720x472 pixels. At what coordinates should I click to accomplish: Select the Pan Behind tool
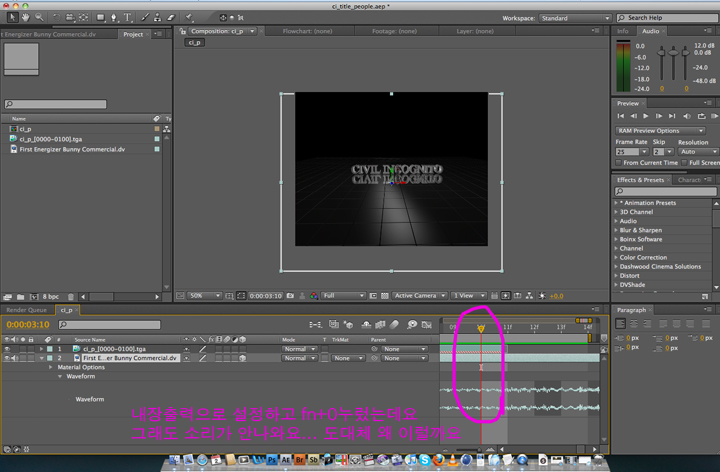click(84, 17)
